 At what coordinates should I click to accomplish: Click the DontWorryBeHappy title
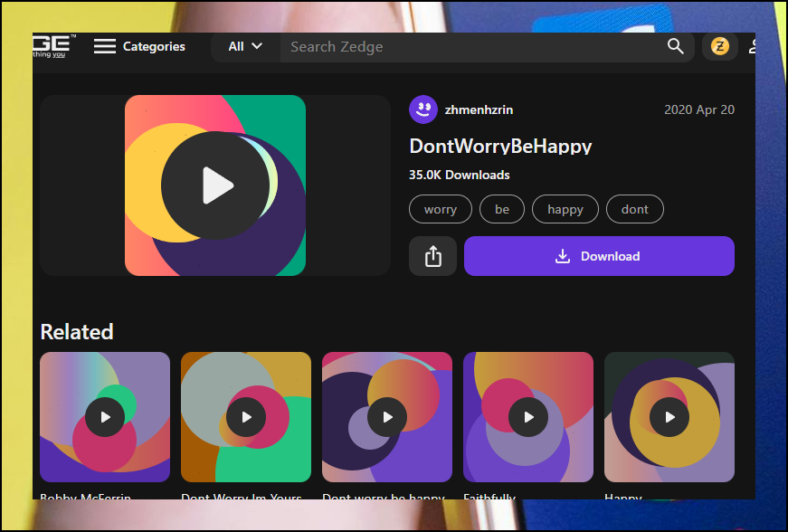click(500, 147)
